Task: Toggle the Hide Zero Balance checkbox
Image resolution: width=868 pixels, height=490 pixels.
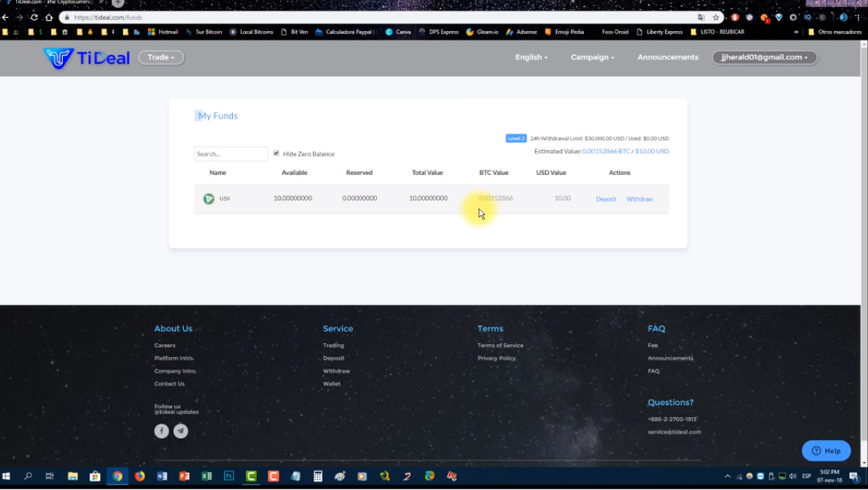Action: tap(277, 153)
